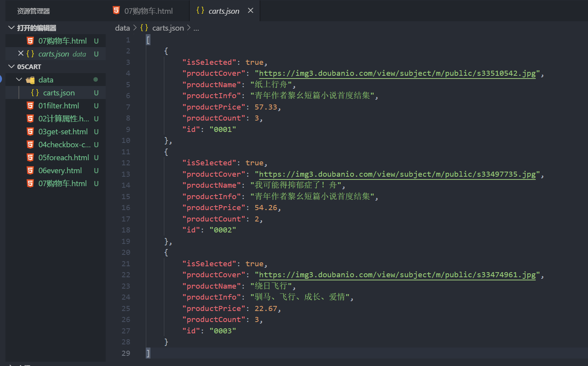Switch to the 07购物车.html editor tab
Image resolution: width=588 pixels, height=366 pixels.
coord(148,11)
